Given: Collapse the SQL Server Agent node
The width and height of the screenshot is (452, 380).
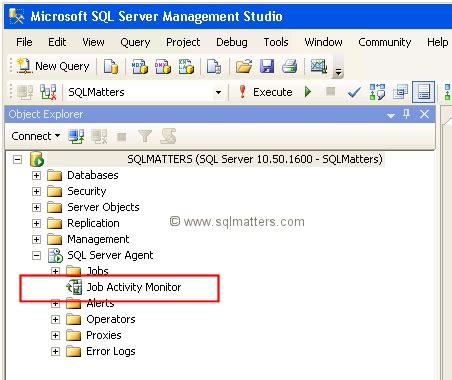Looking at the screenshot, I should pos(36,256).
